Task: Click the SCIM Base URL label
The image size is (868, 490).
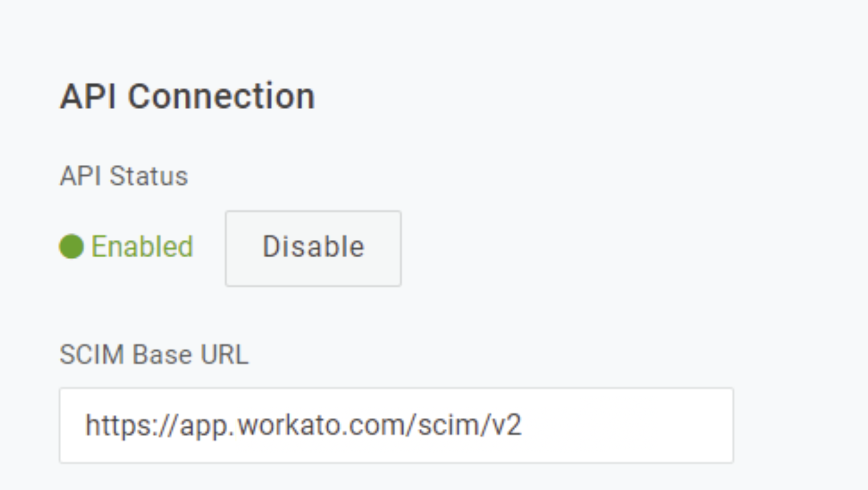Action: 154,354
